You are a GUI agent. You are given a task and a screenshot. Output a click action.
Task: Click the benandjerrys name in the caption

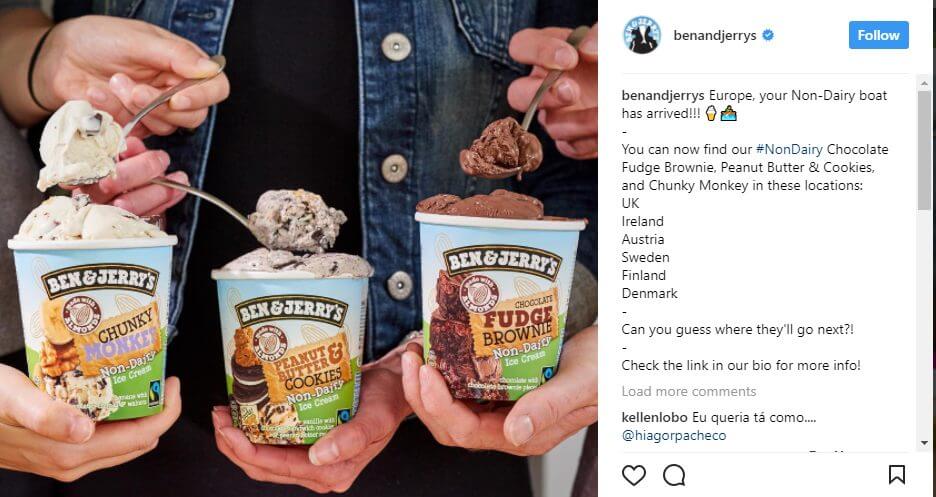point(663,95)
